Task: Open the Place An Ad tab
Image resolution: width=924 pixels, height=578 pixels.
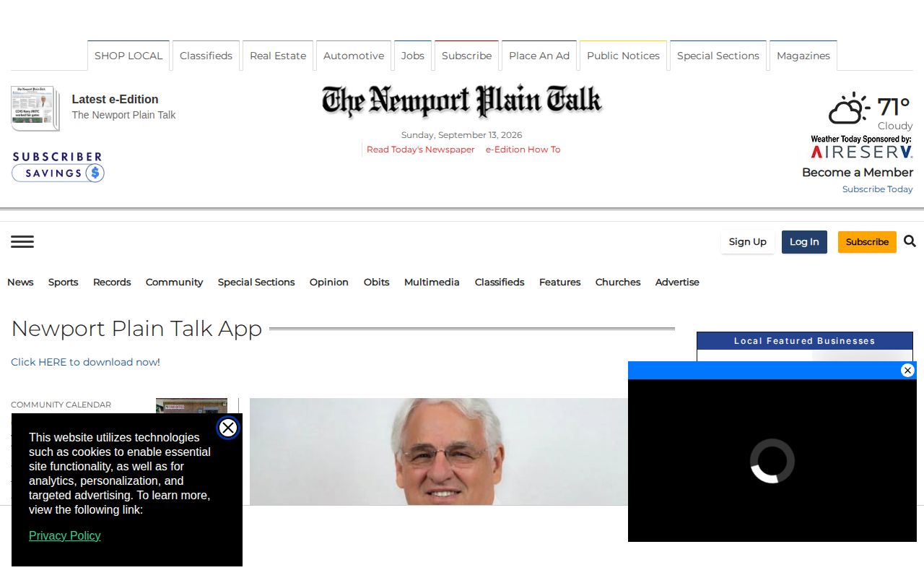Action: (x=539, y=56)
